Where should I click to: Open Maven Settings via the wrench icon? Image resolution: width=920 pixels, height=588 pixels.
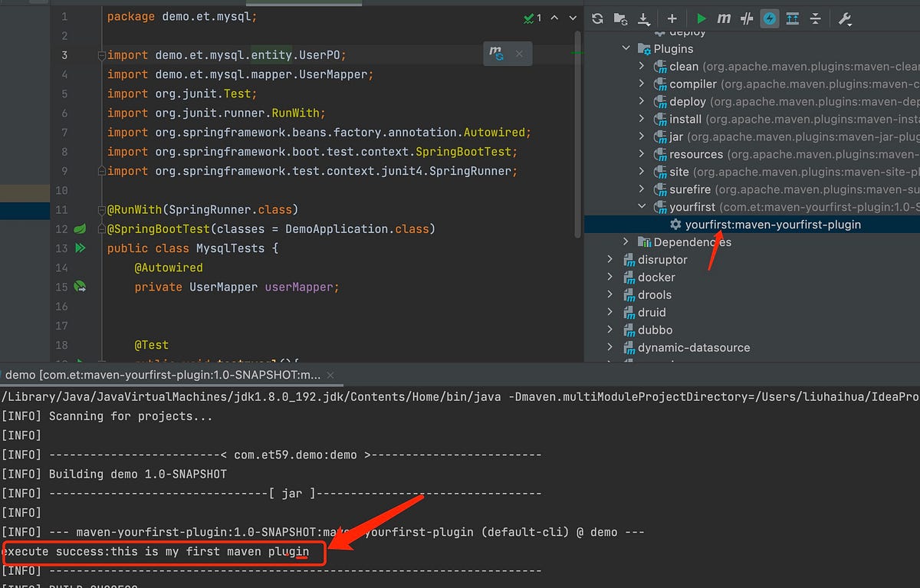(x=844, y=18)
